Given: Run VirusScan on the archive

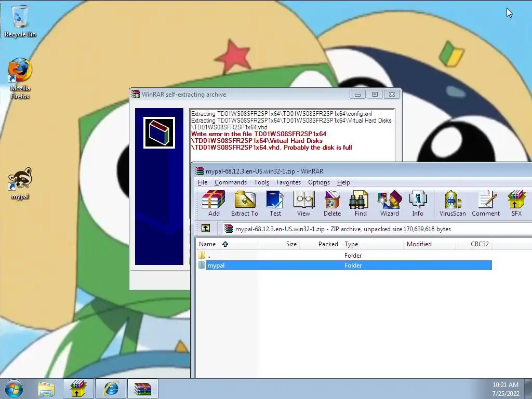Looking at the screenshot, I should coord(453,203).
